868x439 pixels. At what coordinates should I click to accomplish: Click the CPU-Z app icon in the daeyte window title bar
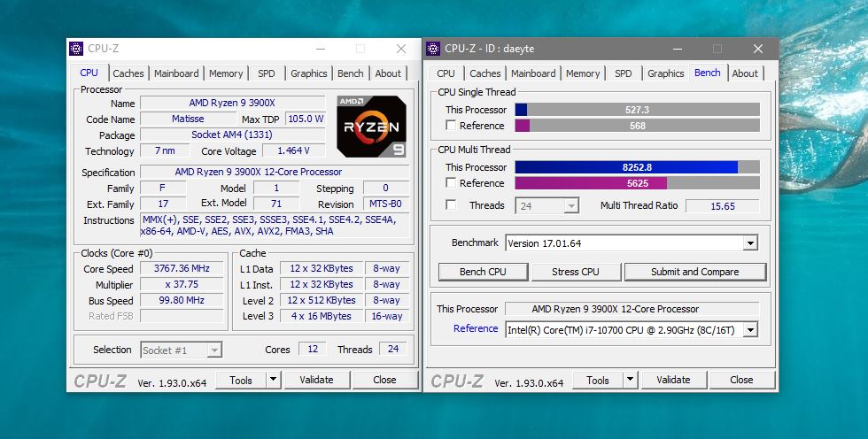coord(433,49)
